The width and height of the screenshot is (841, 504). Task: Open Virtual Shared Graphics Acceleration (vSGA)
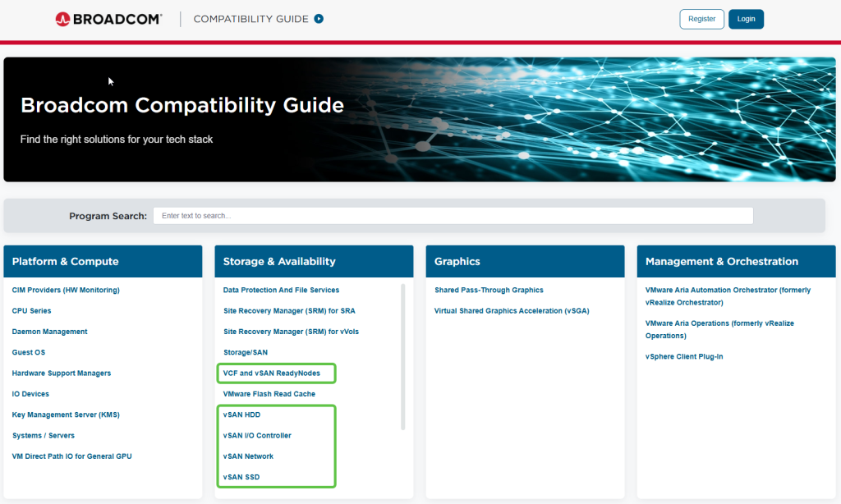click(512, 311)
